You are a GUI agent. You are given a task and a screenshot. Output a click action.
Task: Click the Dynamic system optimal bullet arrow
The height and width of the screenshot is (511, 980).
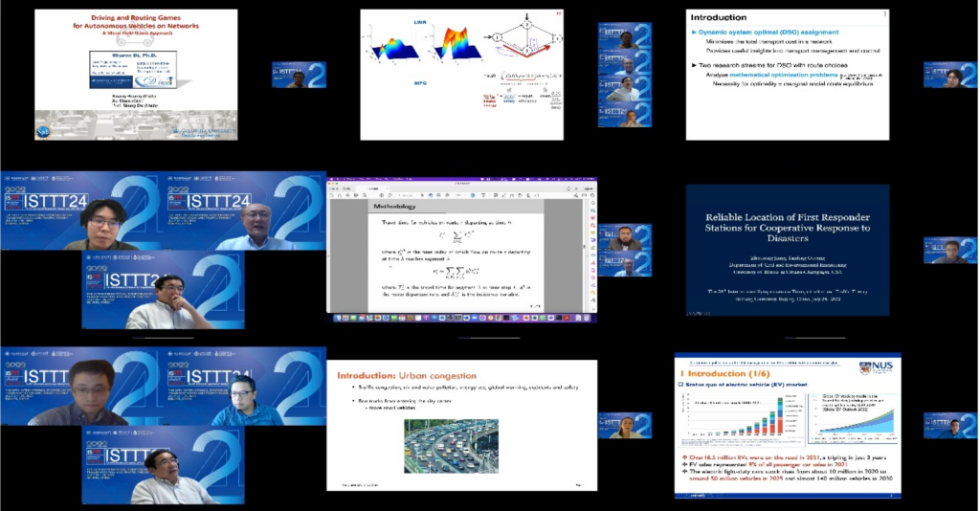click(x=694, y=33)
